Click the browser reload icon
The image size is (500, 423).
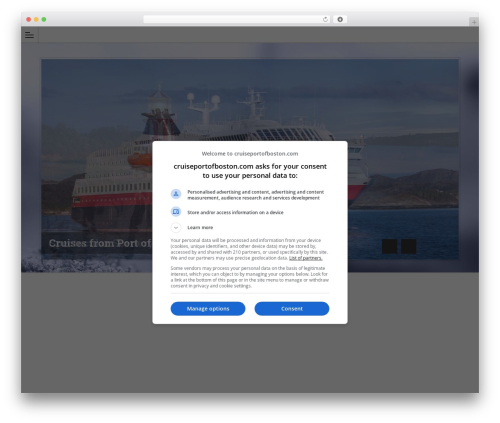(x=325, y=20)
